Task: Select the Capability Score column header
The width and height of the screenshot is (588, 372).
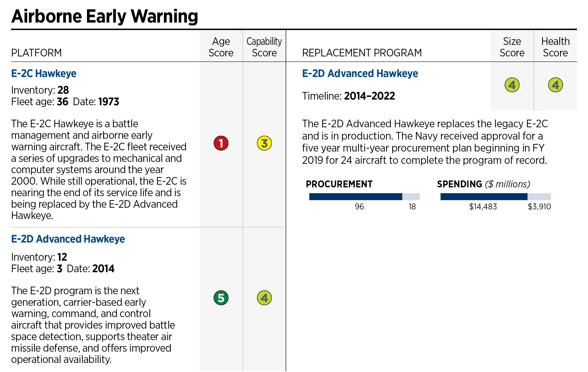Action: coord(264,47)
